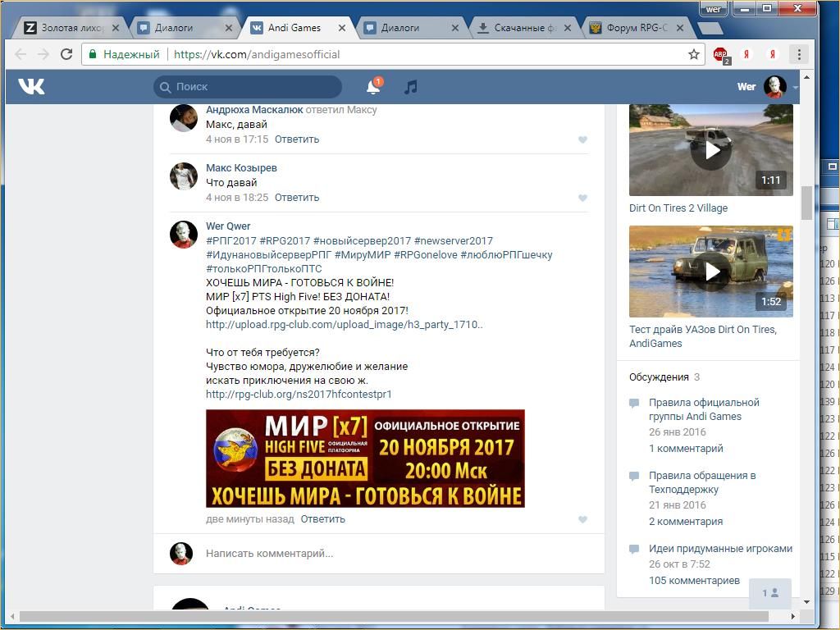
Task: Like Wer Qwer's comment heart
Action: 583,519
